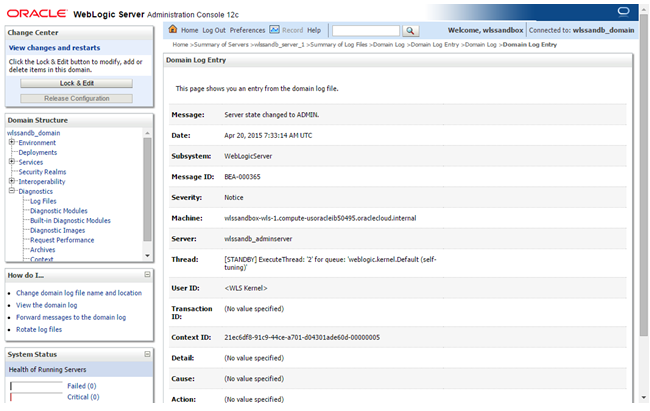The image size is (650, 411).
Task: Open Request Performance tree item
Action: [62, 240]
